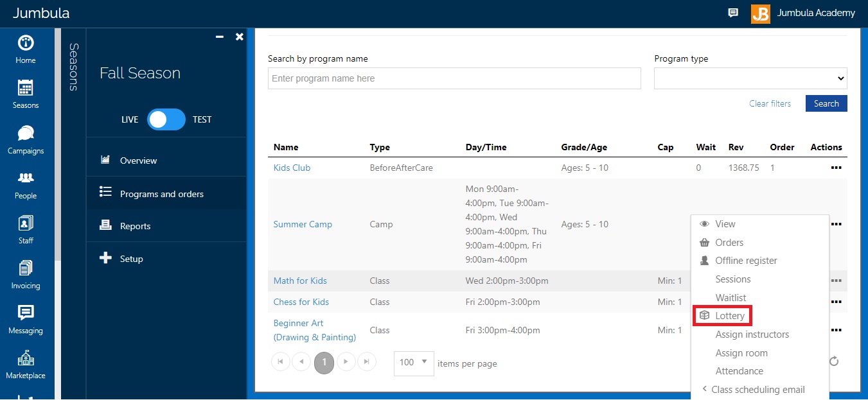Click the Clear filters link

click(770, 103)
